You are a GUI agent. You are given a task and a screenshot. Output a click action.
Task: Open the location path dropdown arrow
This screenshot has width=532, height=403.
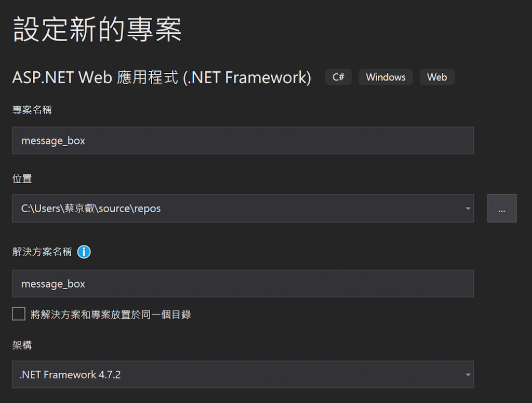click(x=468, y=209)
